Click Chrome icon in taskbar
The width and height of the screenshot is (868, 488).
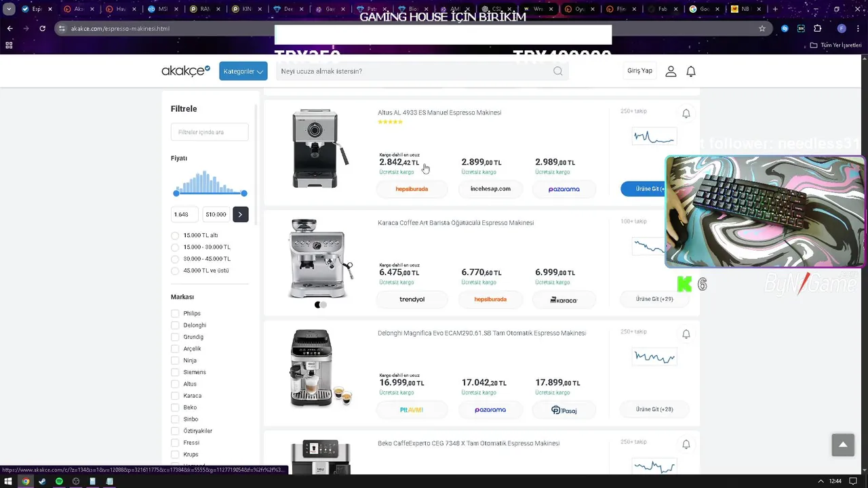coord(26,481)
